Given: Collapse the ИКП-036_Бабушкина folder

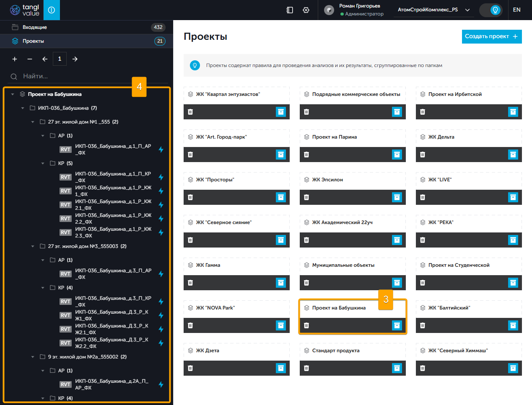Looking at the screenshot, I should click(x=23, y=108).
